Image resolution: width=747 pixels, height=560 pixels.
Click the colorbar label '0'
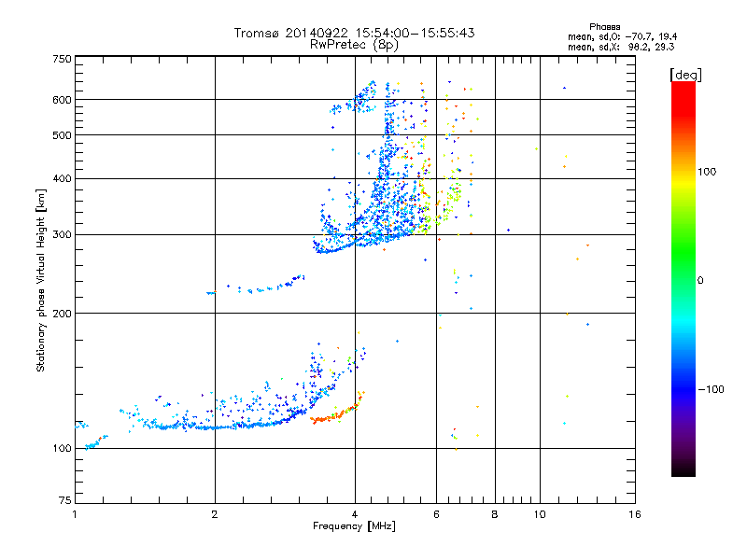pos(700,281)
